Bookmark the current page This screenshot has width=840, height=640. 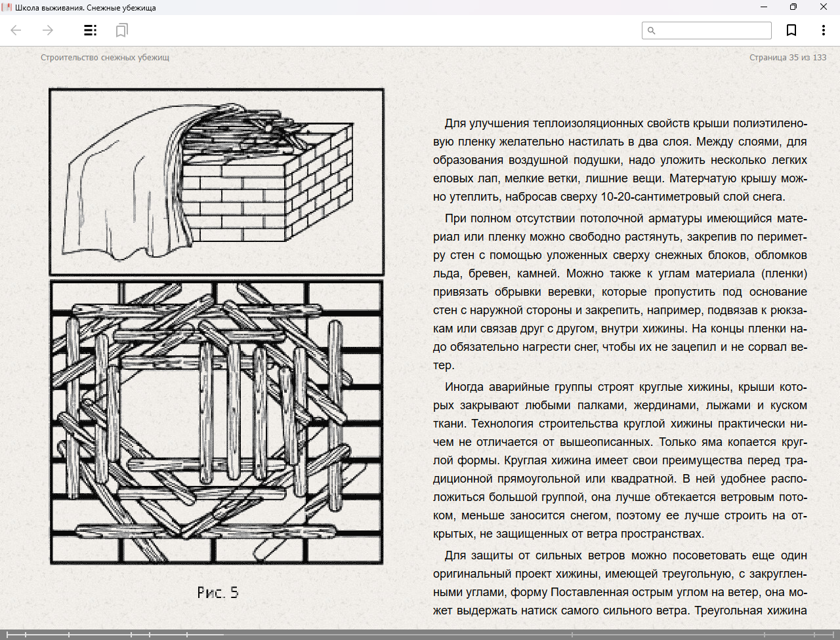click(x=791, y=30)
